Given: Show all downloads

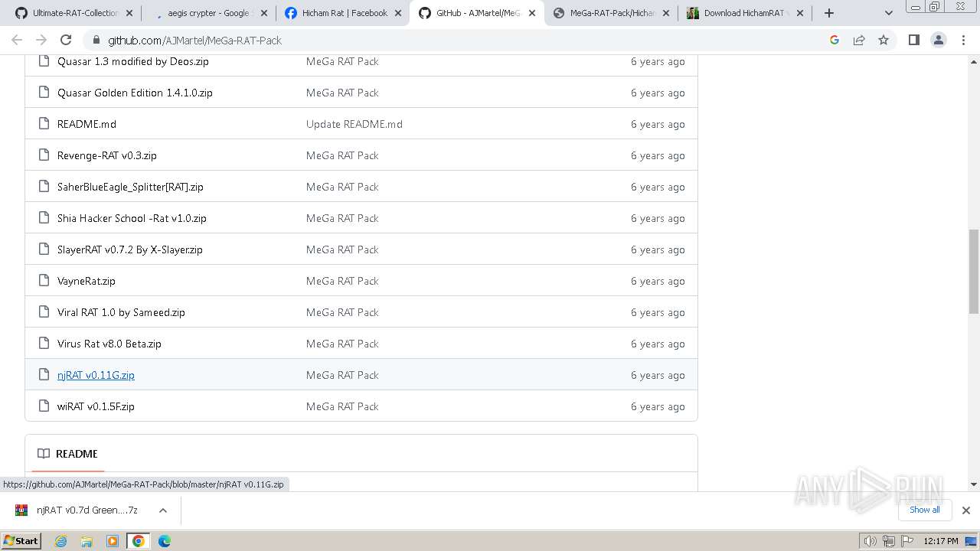Looking at the screenshot, I should pos(924,510).
